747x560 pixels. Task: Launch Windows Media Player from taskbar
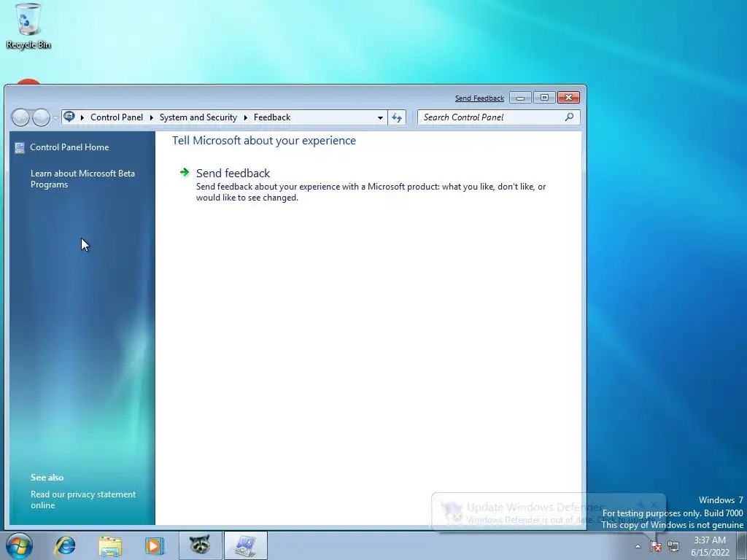[154, 545]
